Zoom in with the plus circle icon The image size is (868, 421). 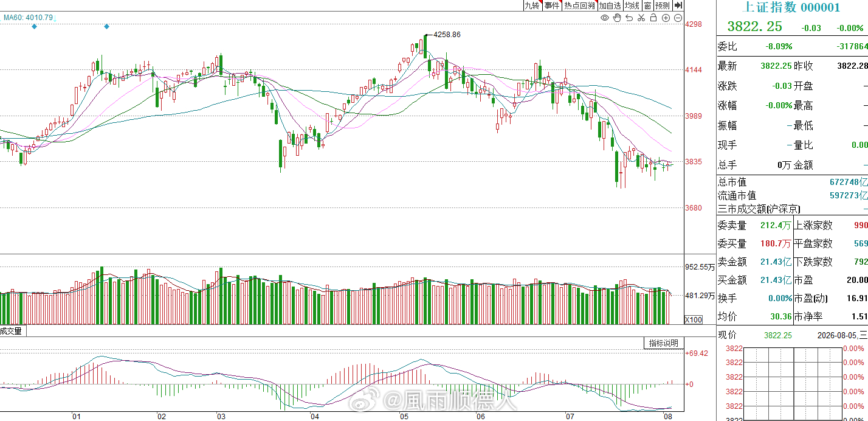(666, 18)
